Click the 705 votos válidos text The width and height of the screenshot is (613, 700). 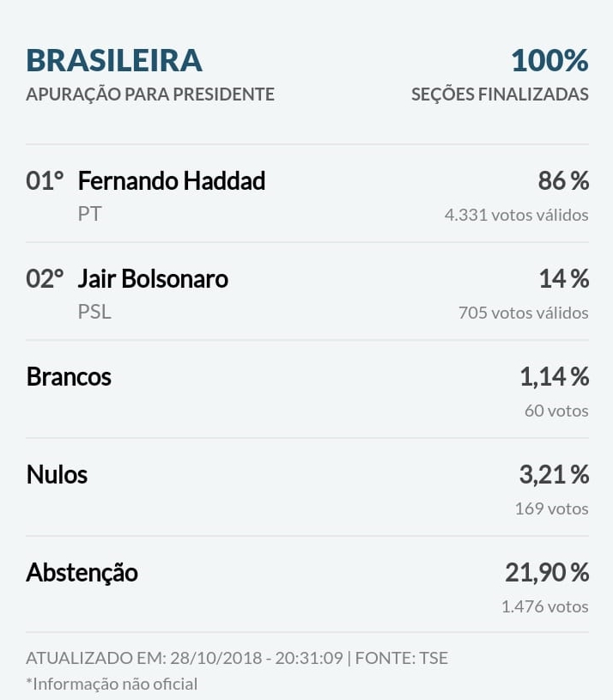[524, 313]
